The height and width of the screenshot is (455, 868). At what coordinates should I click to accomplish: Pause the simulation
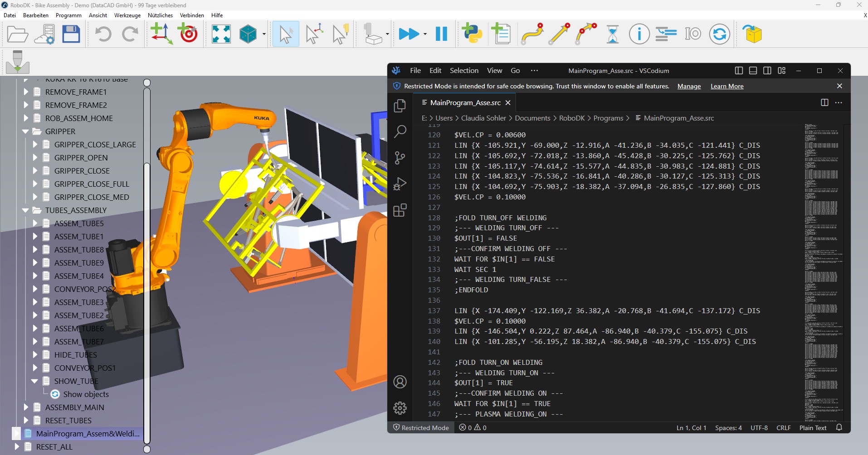click(441, 34)
